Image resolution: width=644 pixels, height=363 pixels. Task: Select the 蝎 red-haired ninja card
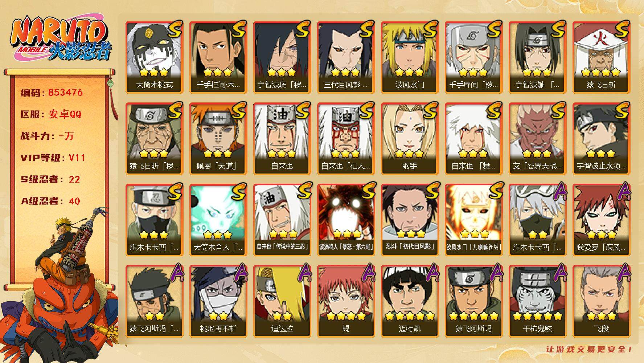point(346,301)
